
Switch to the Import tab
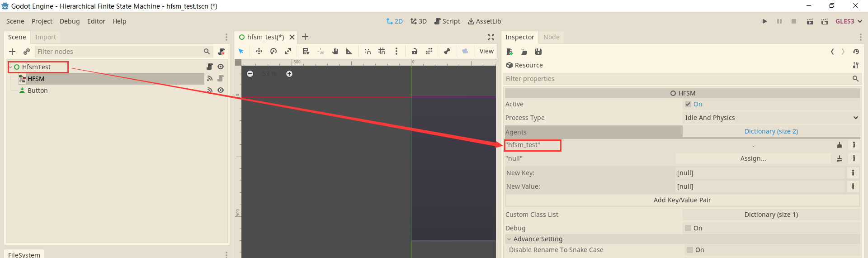pos(46,37)
